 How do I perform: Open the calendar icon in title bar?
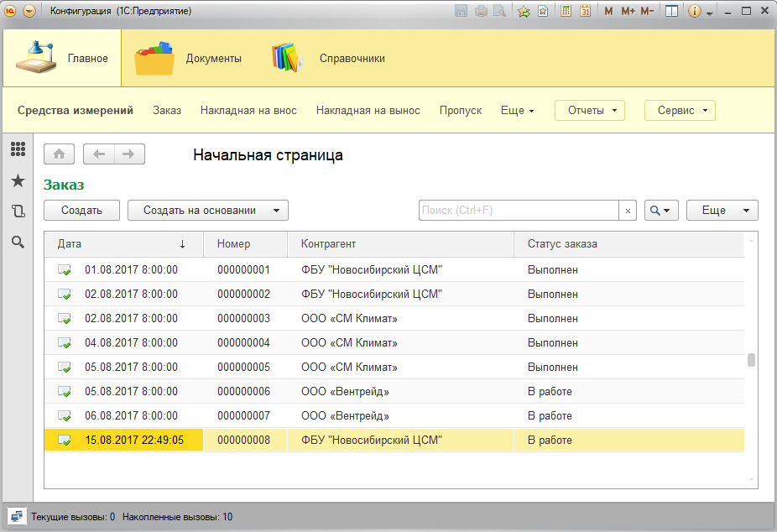pos(585,11)
